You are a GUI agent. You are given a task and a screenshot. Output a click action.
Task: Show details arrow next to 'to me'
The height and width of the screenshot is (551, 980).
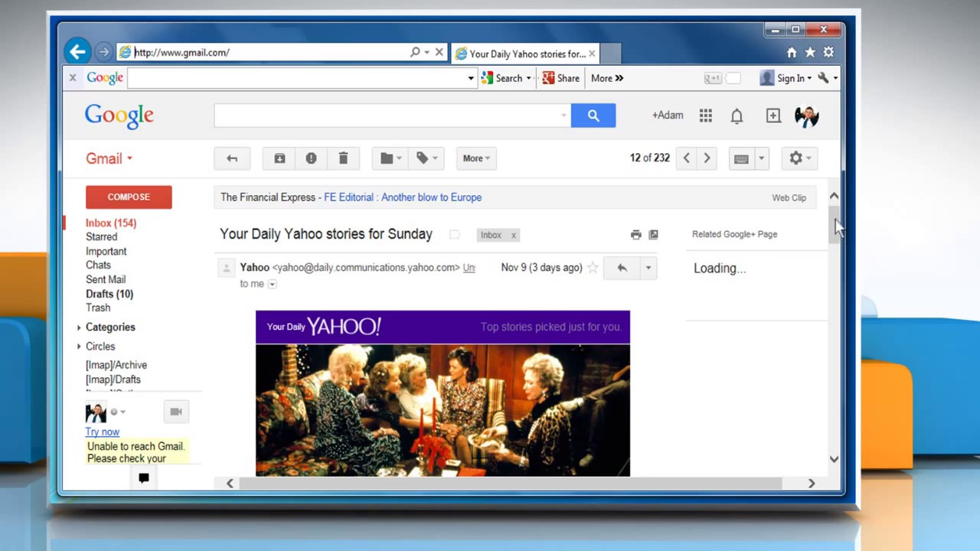click(272, 284)
